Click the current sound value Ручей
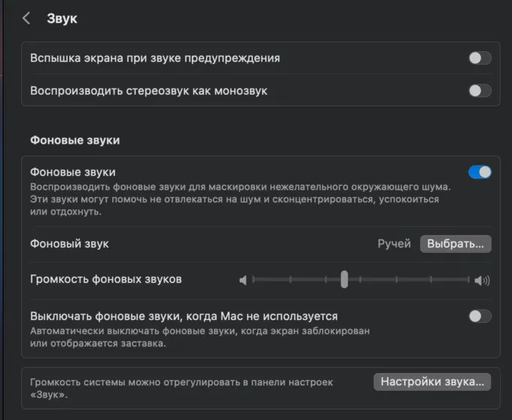This screenshot has height=420, width=512. [x=394, y=244]
